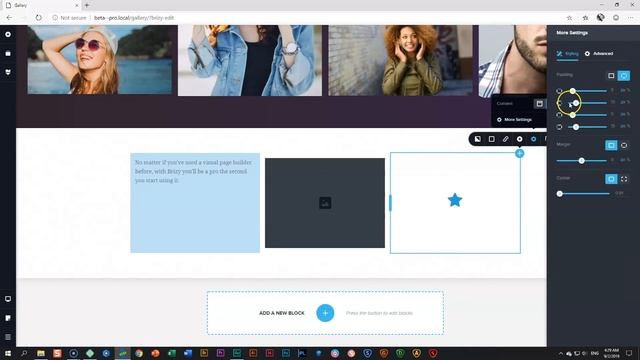The image size is (640, 360).
Task: Select the curly-haired woman gallery image
Action: [x=400, y=60]
